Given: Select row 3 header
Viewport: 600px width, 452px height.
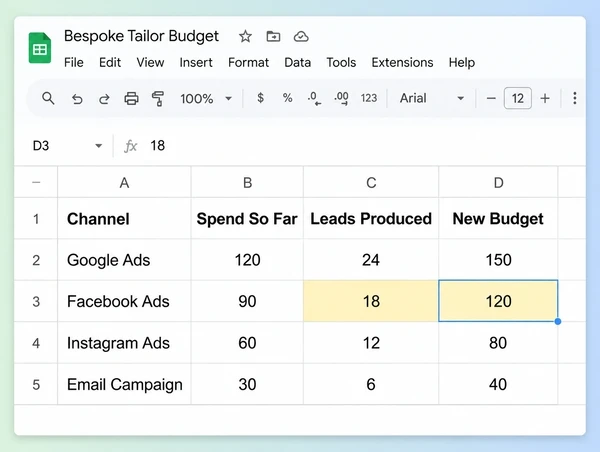Looking at the screenshot, I should point(36,302).
